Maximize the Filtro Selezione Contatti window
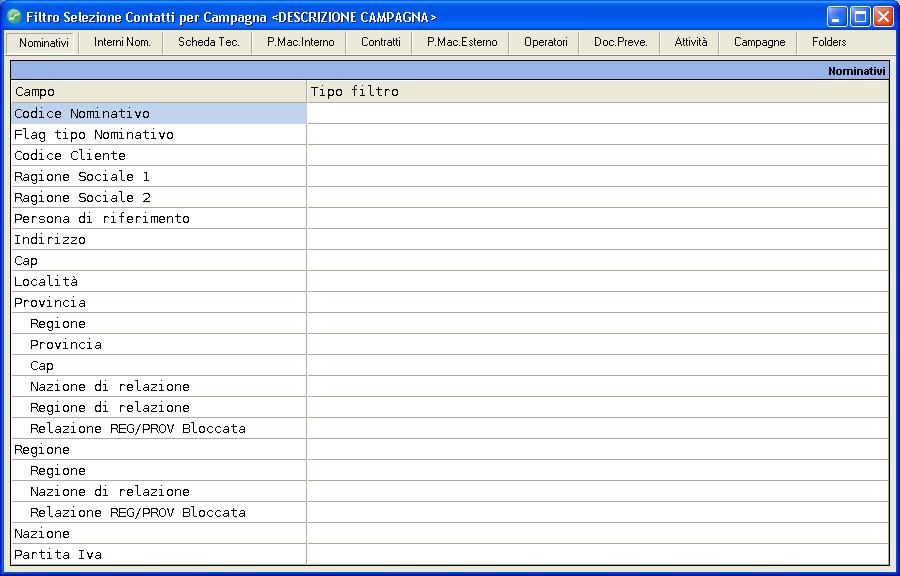The image size is (900, 576). pos(860,17)
